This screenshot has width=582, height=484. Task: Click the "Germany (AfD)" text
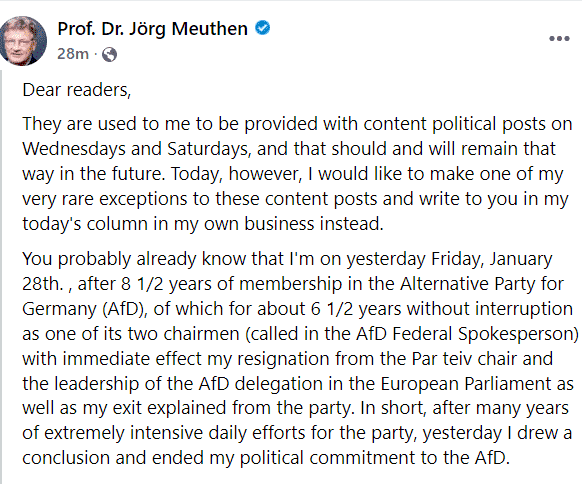point(85,309)
